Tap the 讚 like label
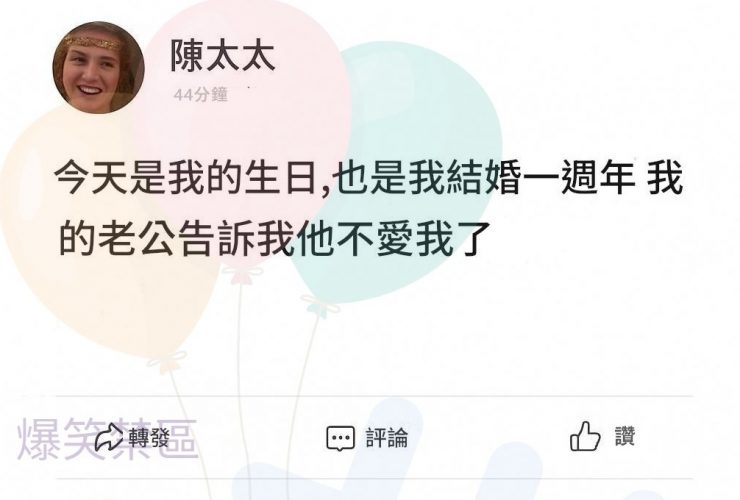The width and height of the screenshot is (740, 500). point(624,436)
